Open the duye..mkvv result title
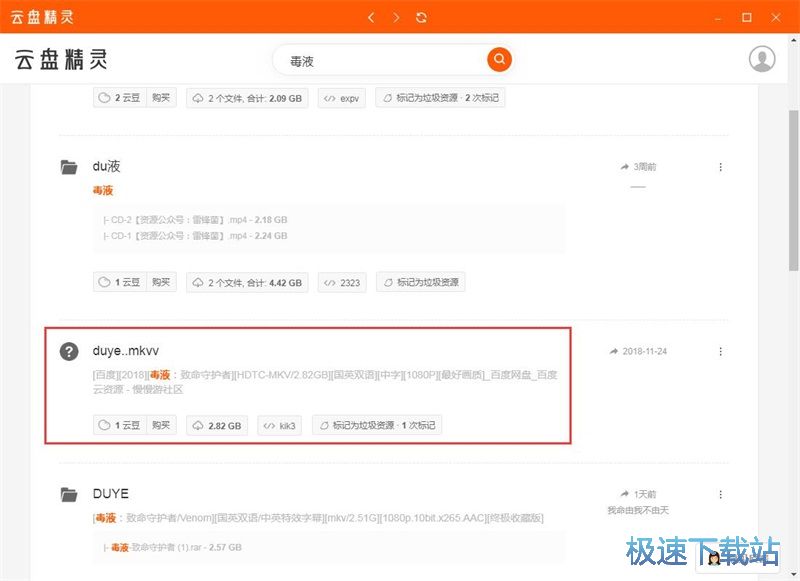Viewport: 800px width, 581px height. (126, 350)
